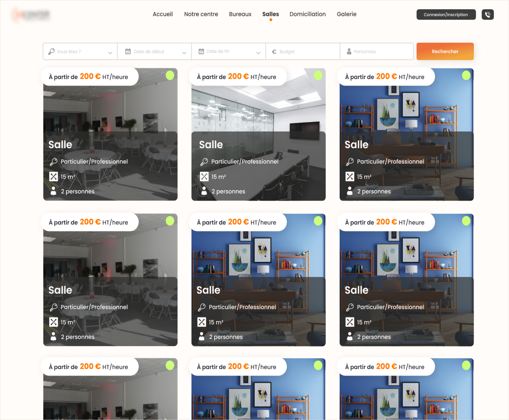Click Salle title on glass meeting room card
Image resolution: width=509 pixels, height=420 pixels.
(211, 145)
